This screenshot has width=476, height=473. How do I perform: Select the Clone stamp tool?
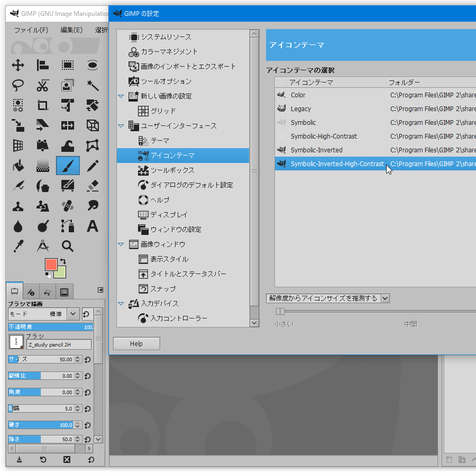click(x=18, y=206)
